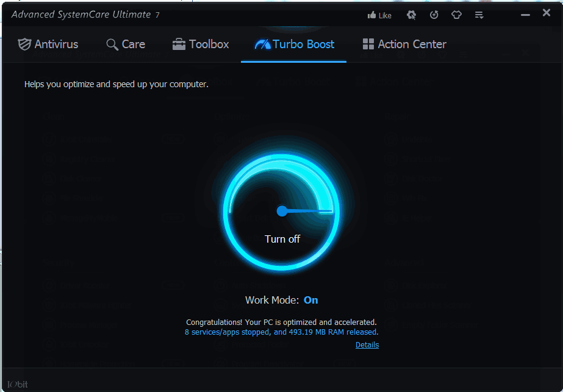Screen dimensions: 563x392
Task: Minimize the Advanced SystemCare window
Action: pyautogui.click(x=525, y=15)
